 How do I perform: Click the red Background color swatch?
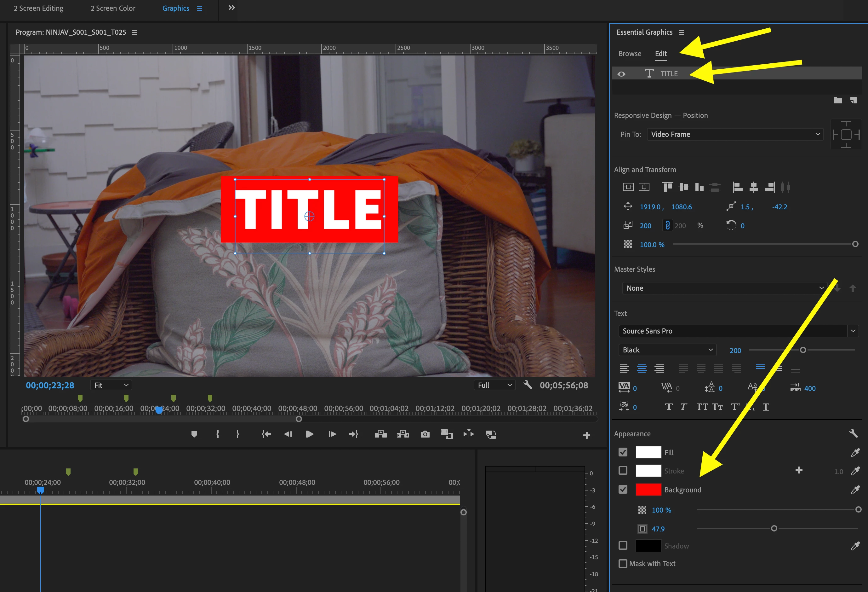(648, 490)
